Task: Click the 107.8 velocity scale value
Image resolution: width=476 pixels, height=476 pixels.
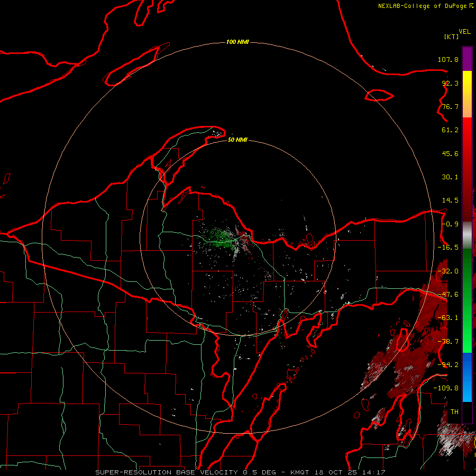Action: (x=448, y=59)
